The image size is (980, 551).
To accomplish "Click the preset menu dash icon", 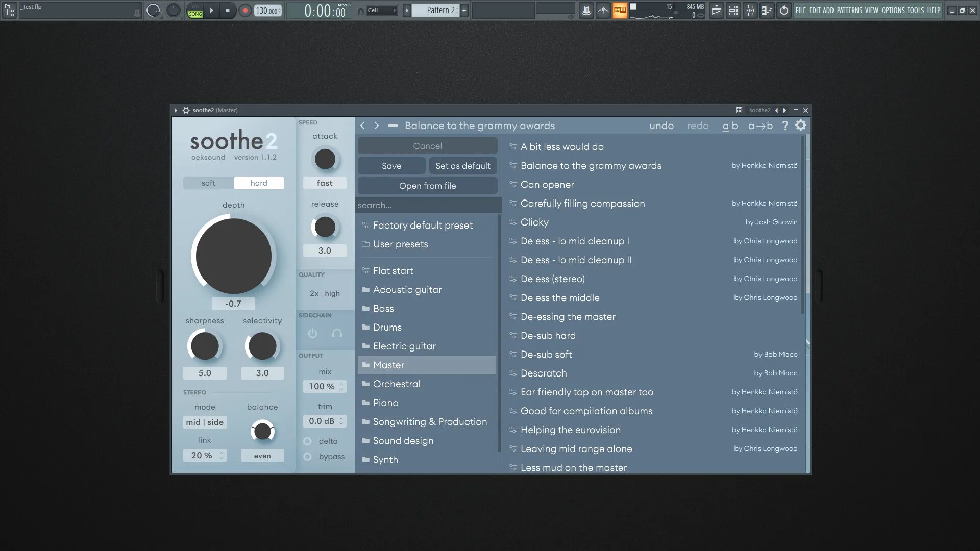I will [x=393, y=126].
